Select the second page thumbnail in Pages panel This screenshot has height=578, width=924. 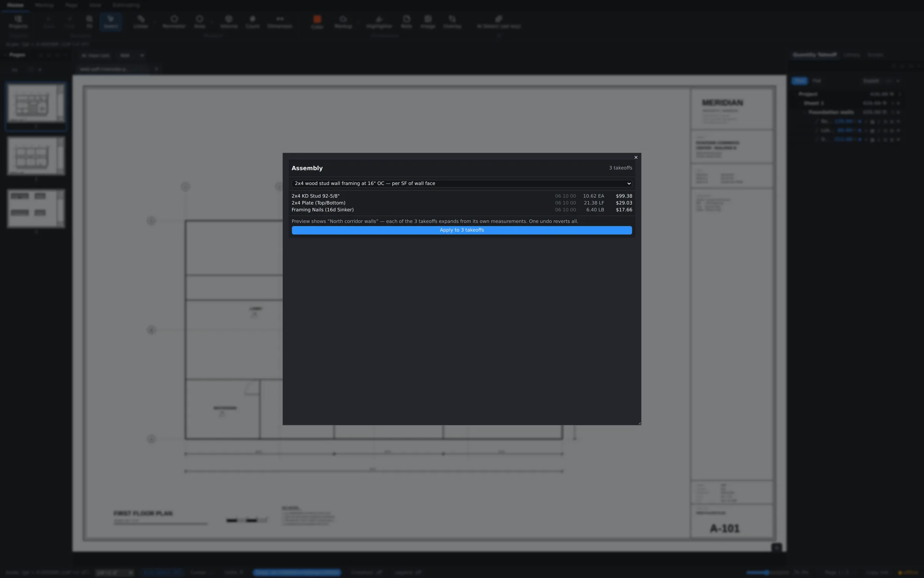click(36, 156)
